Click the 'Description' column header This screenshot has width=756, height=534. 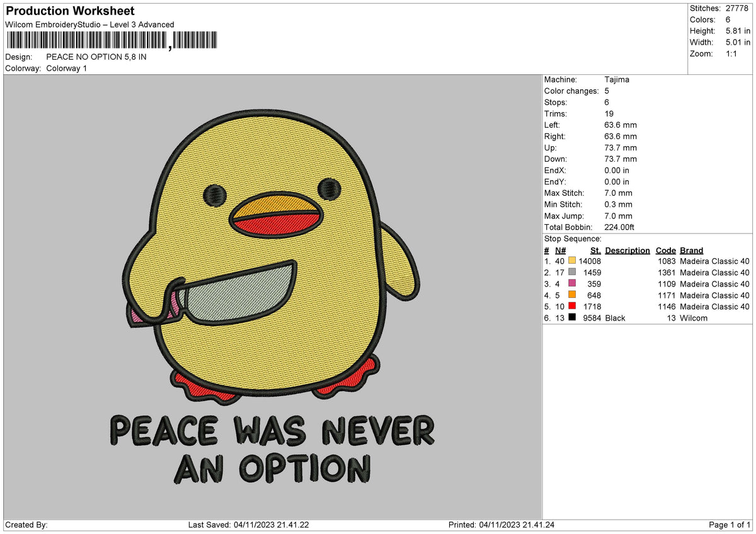click(x=627, y=251)
